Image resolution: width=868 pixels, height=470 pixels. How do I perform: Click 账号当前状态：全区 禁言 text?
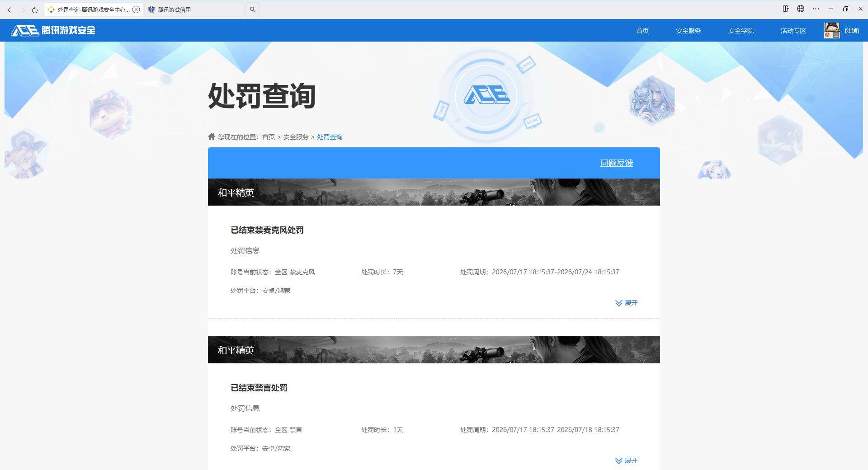266,430
